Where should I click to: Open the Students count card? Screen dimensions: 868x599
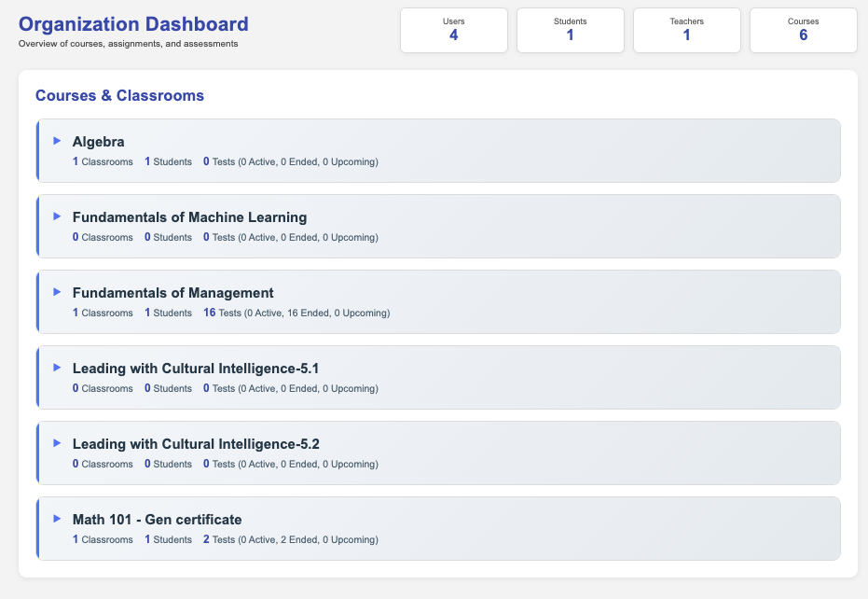point(570,30)
